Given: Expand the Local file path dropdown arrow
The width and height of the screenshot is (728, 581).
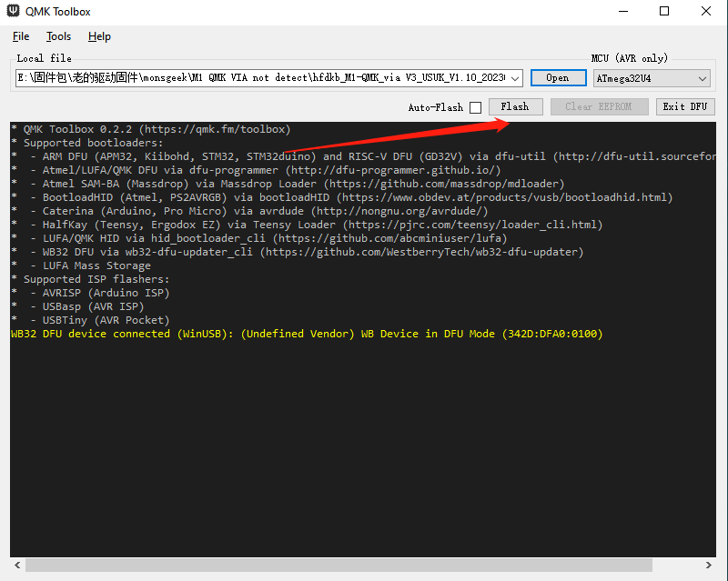Looking at the screenshot, I should [515, 78].
